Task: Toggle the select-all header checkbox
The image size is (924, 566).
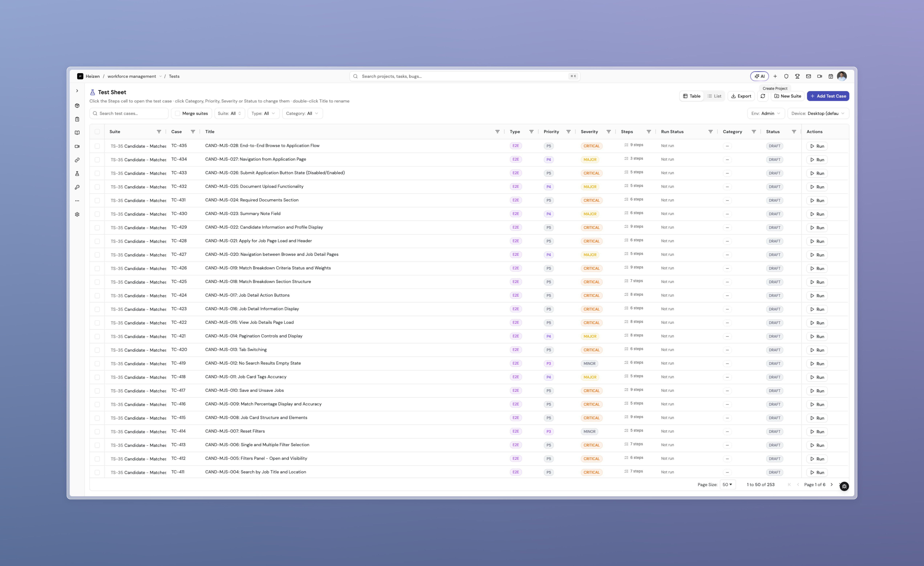Action: tap(97, 132)
